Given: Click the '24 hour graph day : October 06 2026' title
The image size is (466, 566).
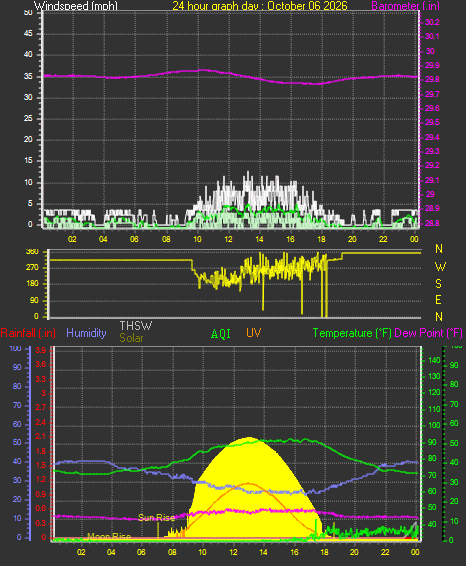Looking at the screenshot, I should point(260,5).
